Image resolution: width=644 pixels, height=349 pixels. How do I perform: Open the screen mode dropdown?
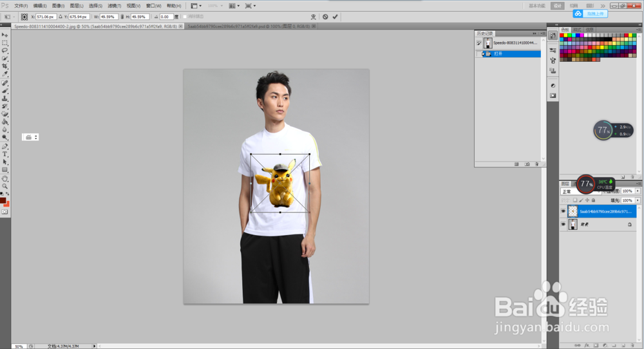point(250,6)
